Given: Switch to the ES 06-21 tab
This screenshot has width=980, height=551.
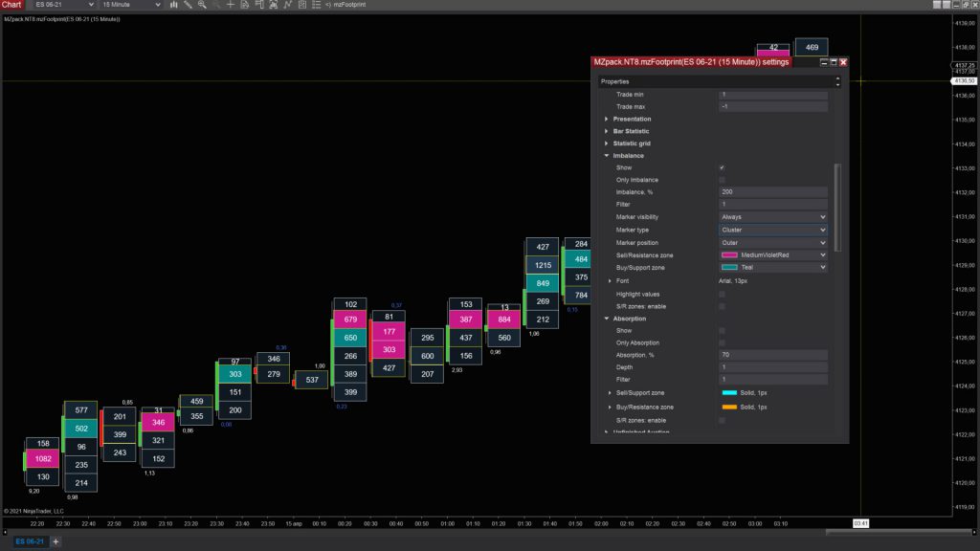Looking at the screenshot, I should coord(30,541).
